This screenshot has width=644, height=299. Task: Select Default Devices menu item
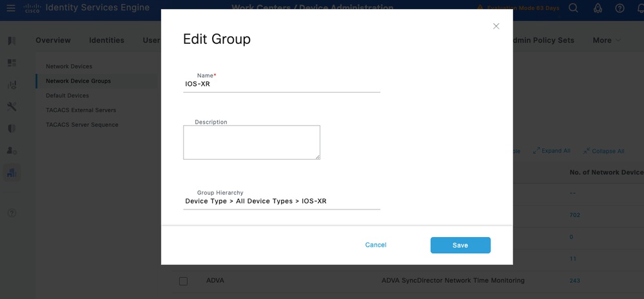pyautogui.click(x=67, y=95)
